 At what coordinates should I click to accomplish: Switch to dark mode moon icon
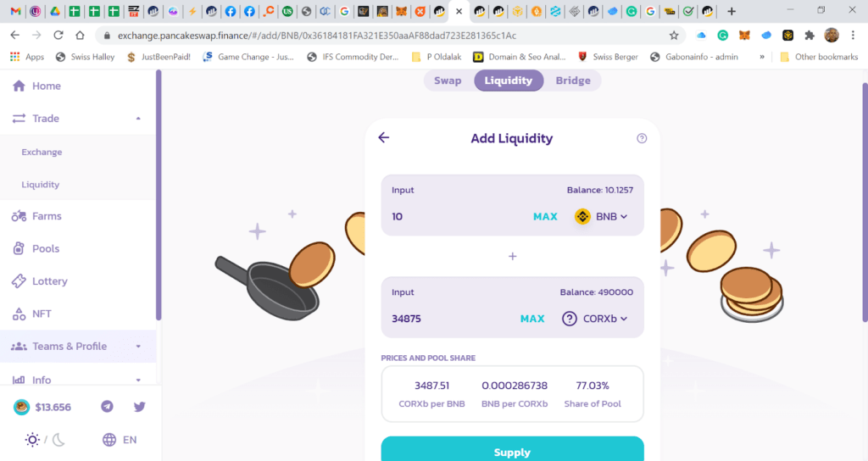[x=58, y=440]
